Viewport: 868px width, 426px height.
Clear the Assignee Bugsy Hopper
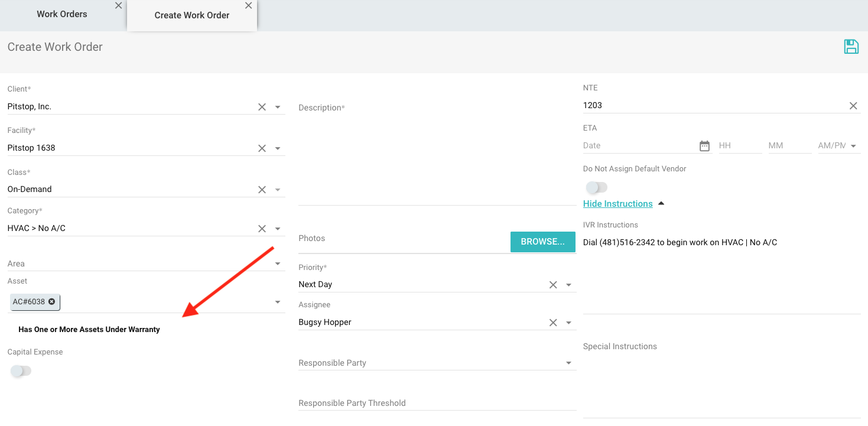[x=553, y=323]
